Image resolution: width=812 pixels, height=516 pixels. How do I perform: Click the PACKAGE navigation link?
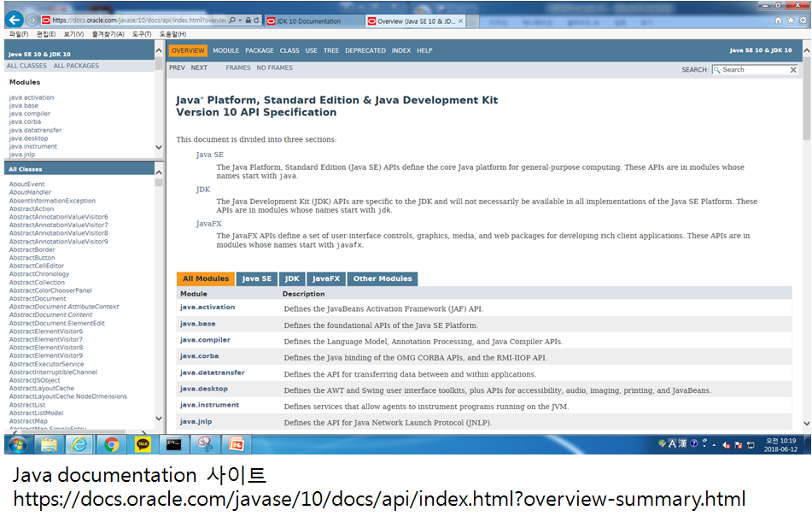tap(260, 50)
